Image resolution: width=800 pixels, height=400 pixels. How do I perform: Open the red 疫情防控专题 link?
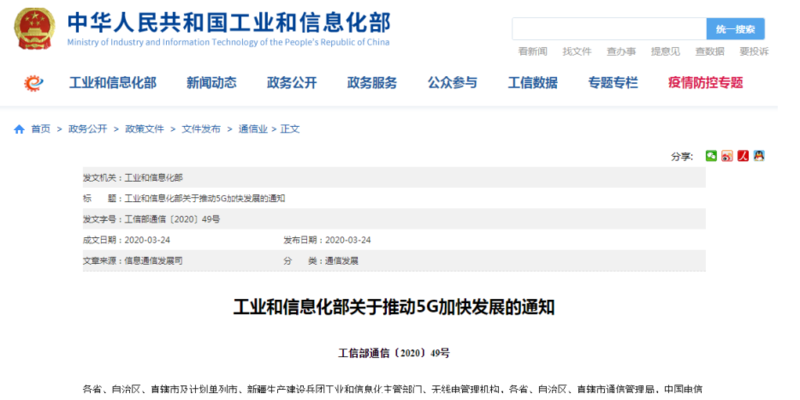click(x=705, y=83)
